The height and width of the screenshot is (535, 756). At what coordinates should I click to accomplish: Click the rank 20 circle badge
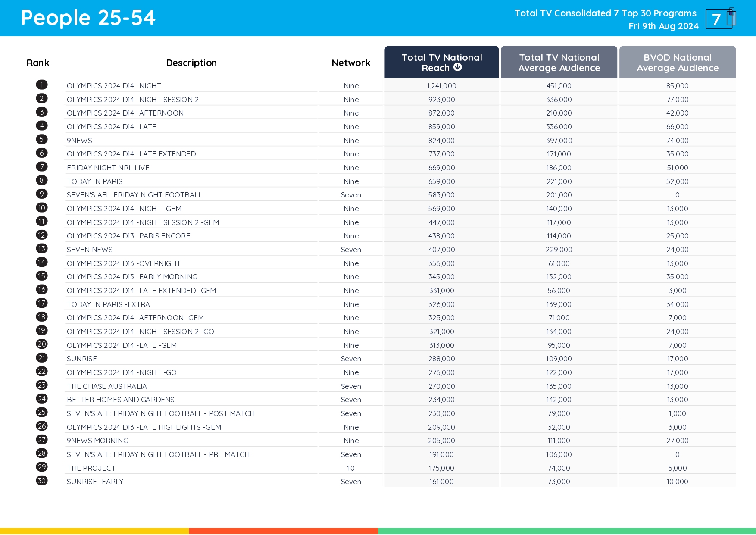click(41, 344)
